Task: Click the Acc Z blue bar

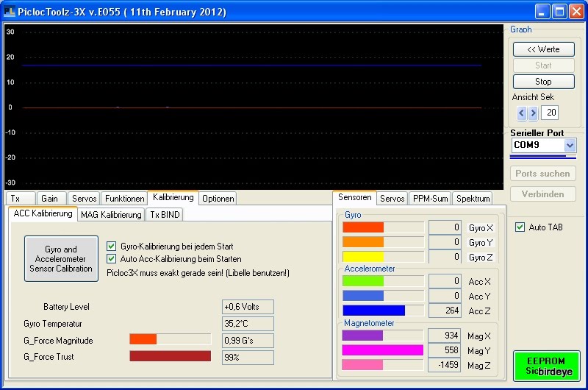Action: pos(373,311)
